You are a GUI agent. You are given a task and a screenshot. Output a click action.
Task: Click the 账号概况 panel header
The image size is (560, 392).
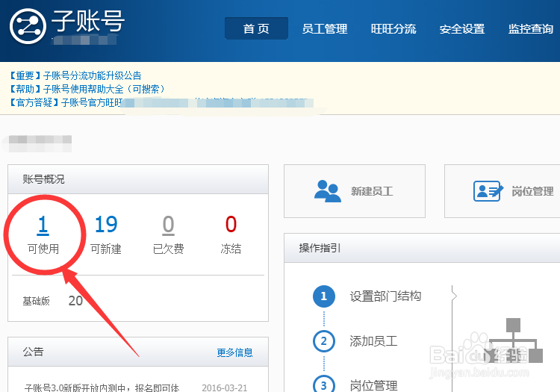[x=138, y=179]
